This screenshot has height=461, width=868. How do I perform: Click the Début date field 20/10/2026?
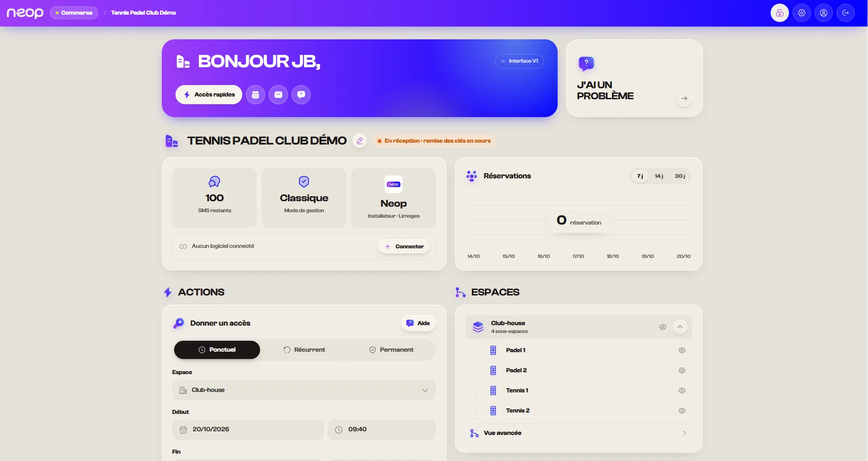click(248, 430)
